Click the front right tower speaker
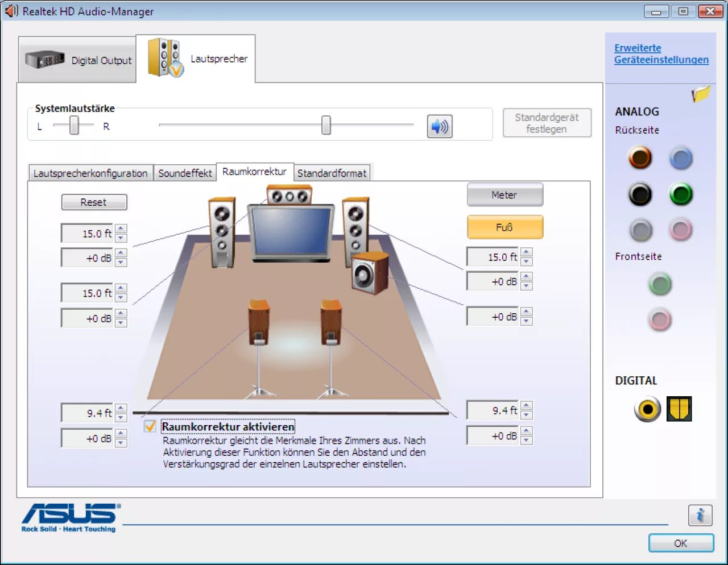The height and width of the screenshot is (565, 728). pos(356,231)
